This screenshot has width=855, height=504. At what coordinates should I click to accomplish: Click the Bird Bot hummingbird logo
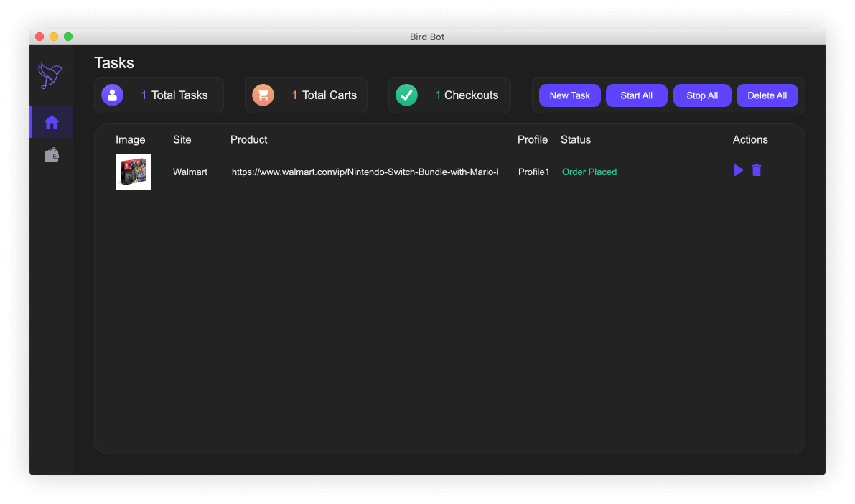pyautogui.click(x=51, y=75)
